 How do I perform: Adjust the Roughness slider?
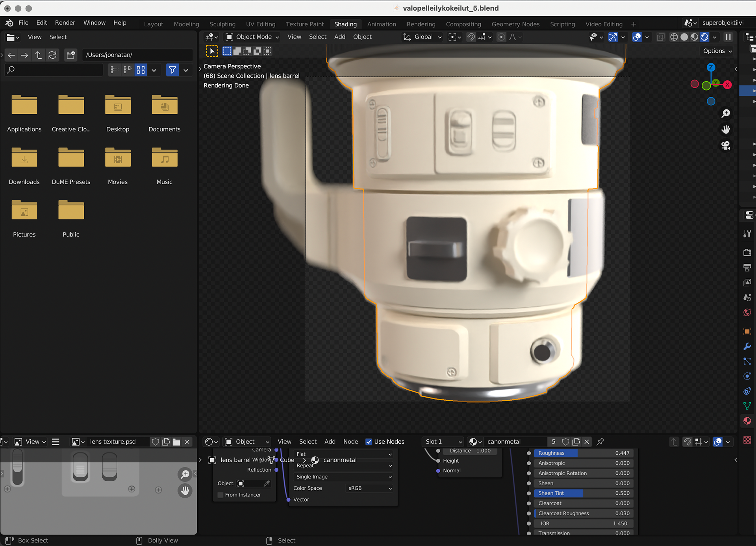pyautogui.click(x=584, y=453)
